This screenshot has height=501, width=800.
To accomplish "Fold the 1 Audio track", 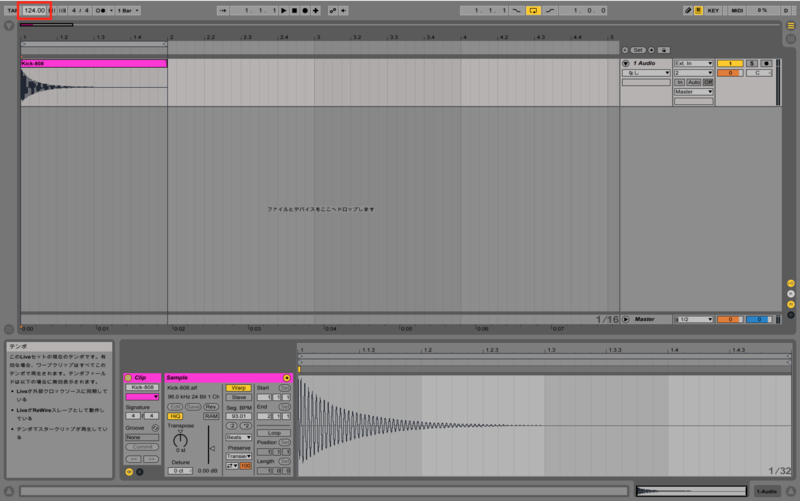I will pos(626,63).
